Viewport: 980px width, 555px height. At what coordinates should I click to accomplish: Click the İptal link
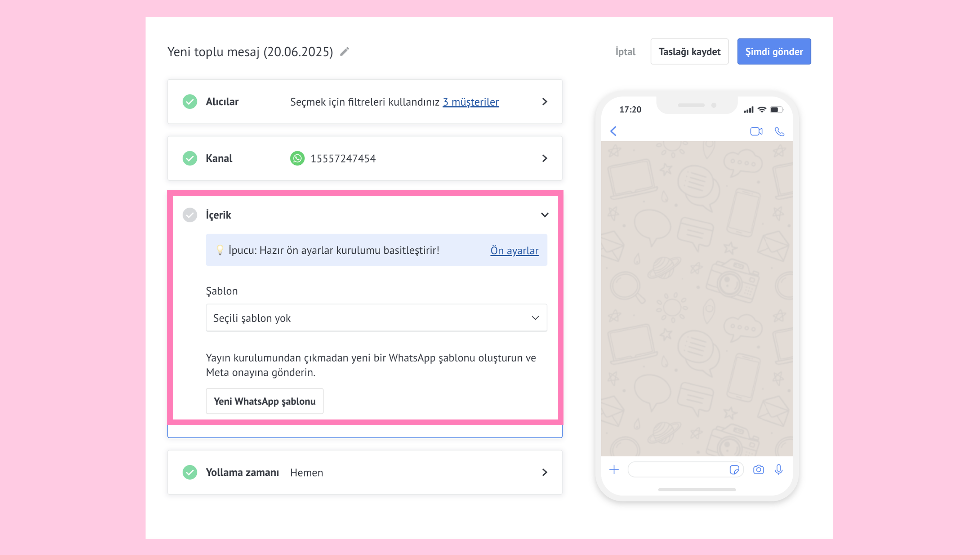[625, 52]
